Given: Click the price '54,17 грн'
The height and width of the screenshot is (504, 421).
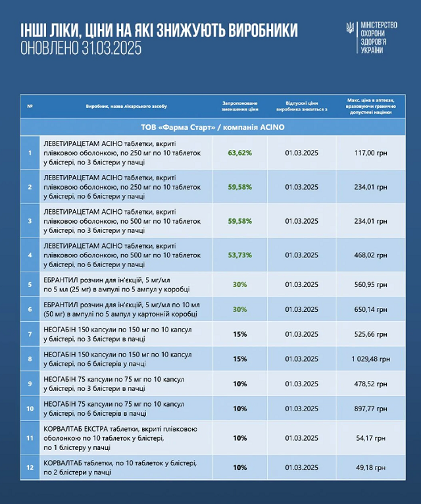Looking at the screenshot, I should [x=371, y=438].
